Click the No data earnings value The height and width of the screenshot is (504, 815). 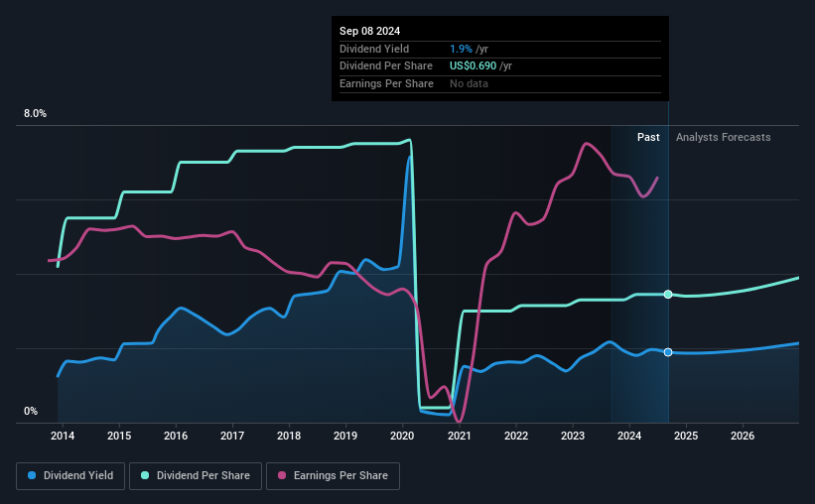[x=469, y=83]
